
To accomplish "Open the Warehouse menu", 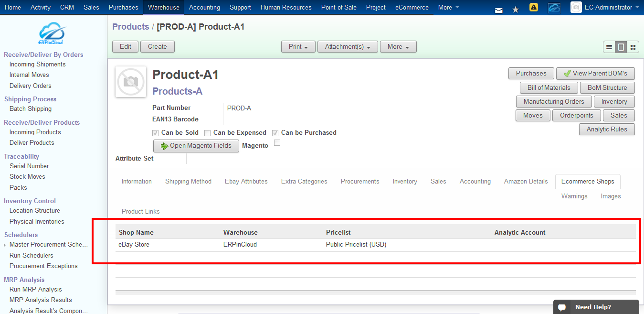I will [164, 7].
